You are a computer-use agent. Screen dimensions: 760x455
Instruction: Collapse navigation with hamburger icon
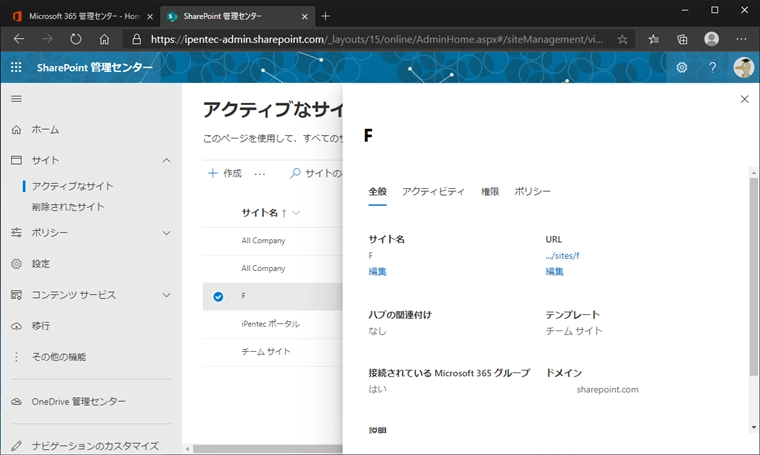click(16, 99)
